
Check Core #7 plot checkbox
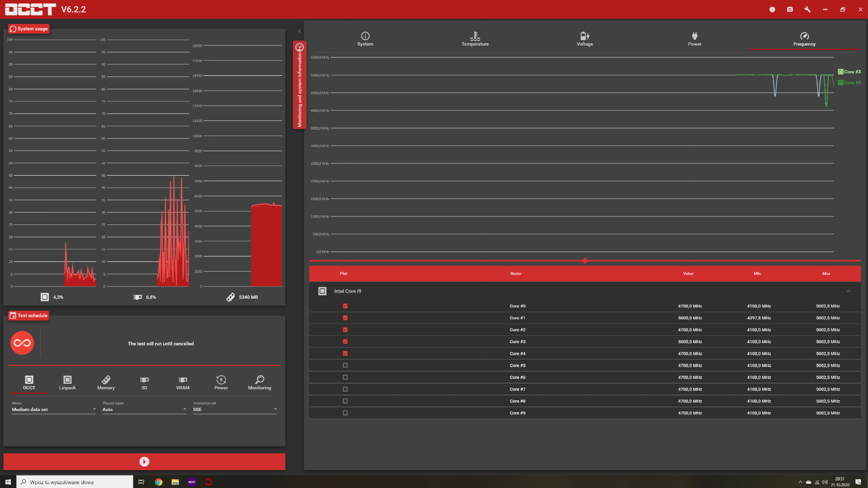point(345,389)
